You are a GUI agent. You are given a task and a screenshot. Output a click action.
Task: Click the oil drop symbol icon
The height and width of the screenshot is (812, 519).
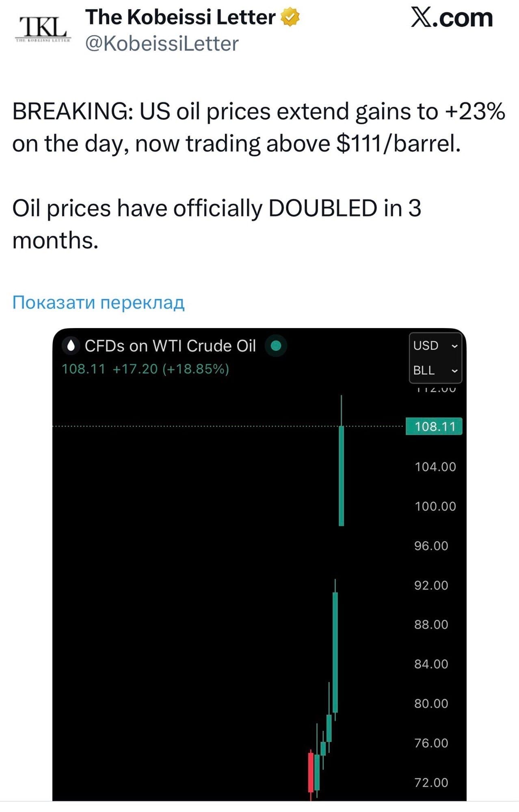coord(71,346)
